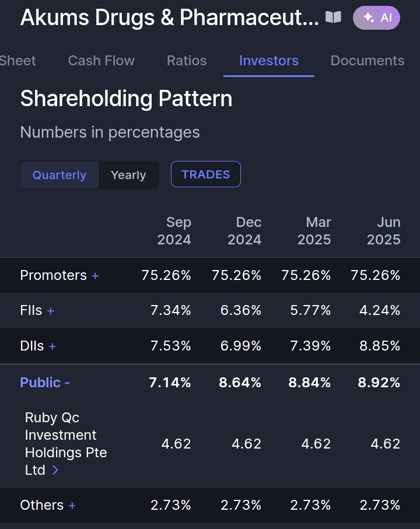
Task: Click DIIs value 6.99% for Dec 2024
Action: coord(240,345)
